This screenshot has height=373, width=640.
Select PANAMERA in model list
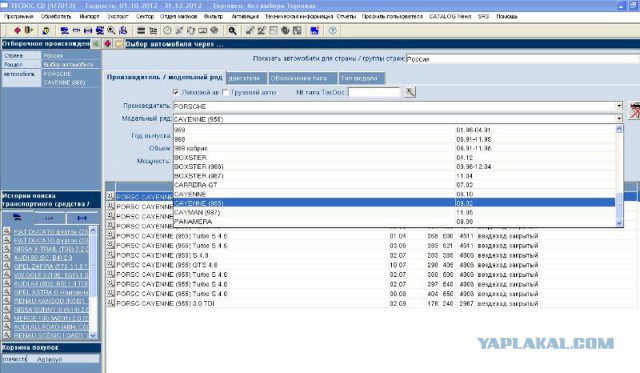tap(394, 222)
